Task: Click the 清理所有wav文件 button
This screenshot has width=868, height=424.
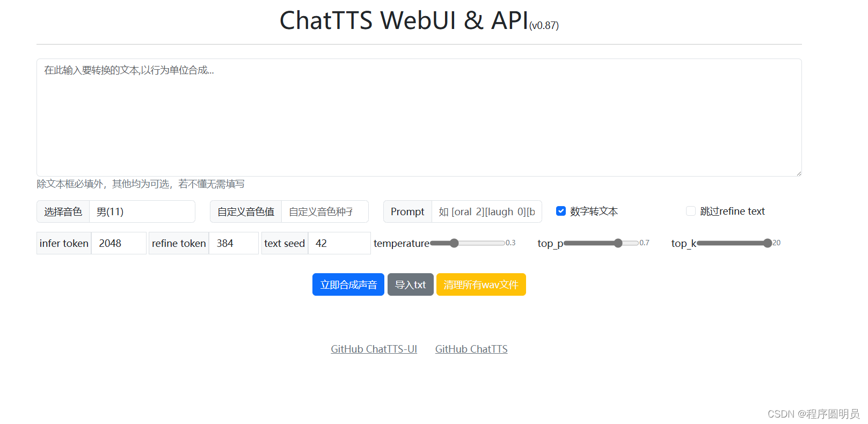Action: pyautogui.click(x=481, y=284)
